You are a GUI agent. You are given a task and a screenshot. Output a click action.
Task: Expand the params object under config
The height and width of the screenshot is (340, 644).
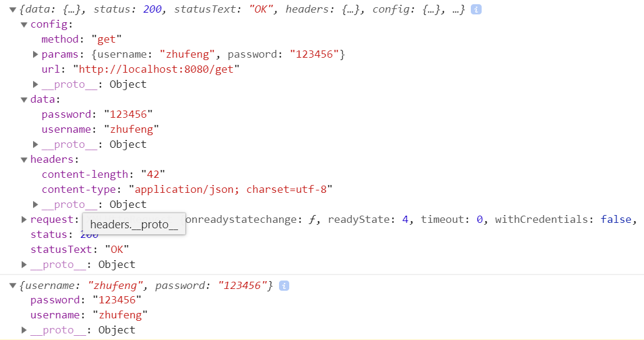click(x=35, y=55)
